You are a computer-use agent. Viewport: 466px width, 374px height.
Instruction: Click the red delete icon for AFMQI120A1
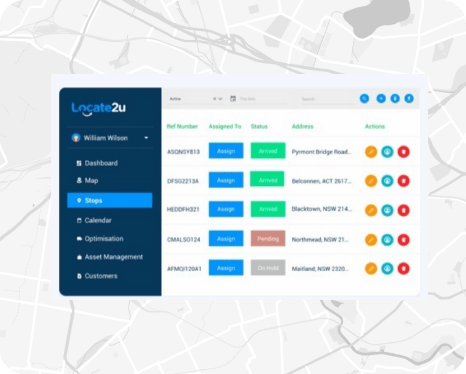click(404, 269)
